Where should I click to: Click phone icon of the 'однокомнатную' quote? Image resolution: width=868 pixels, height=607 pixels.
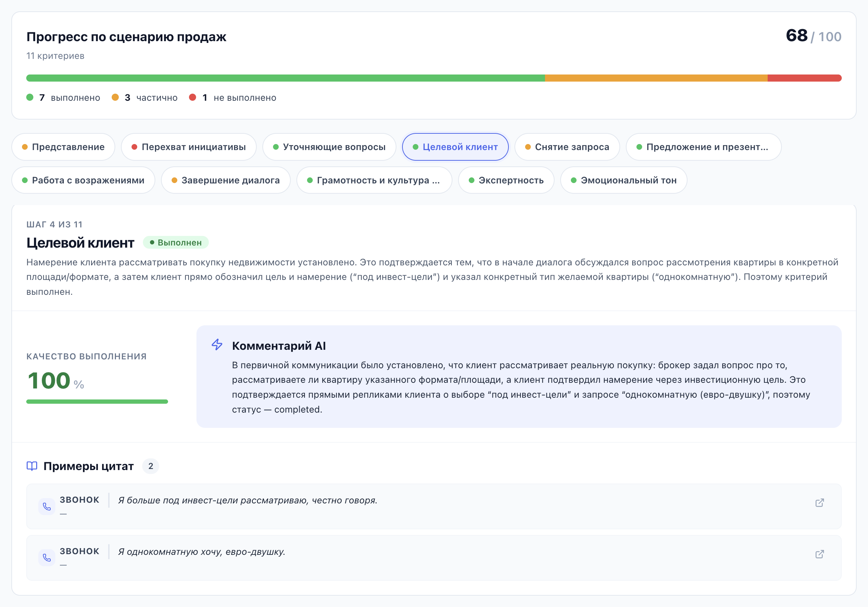(x=46, y=558)
